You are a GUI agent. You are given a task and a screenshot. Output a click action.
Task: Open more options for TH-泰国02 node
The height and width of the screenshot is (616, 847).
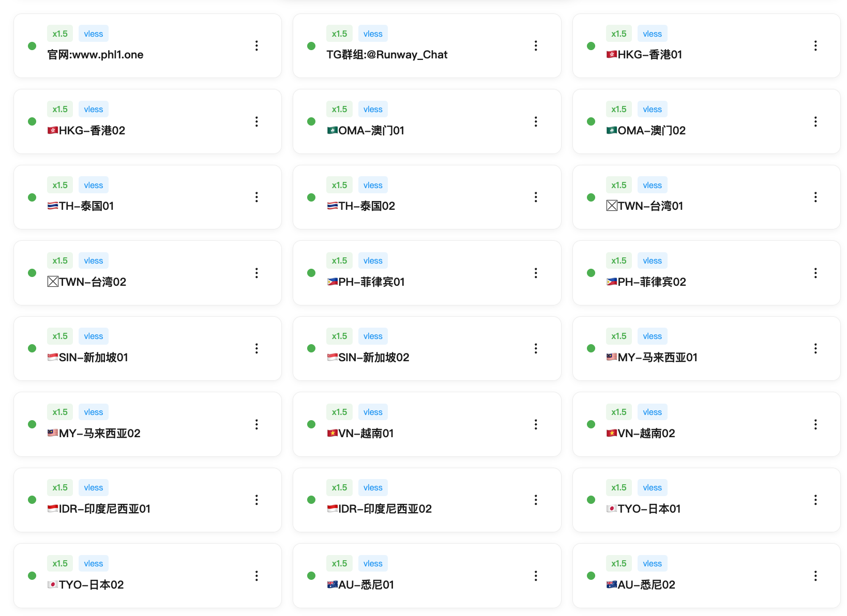tap(536, 197)
